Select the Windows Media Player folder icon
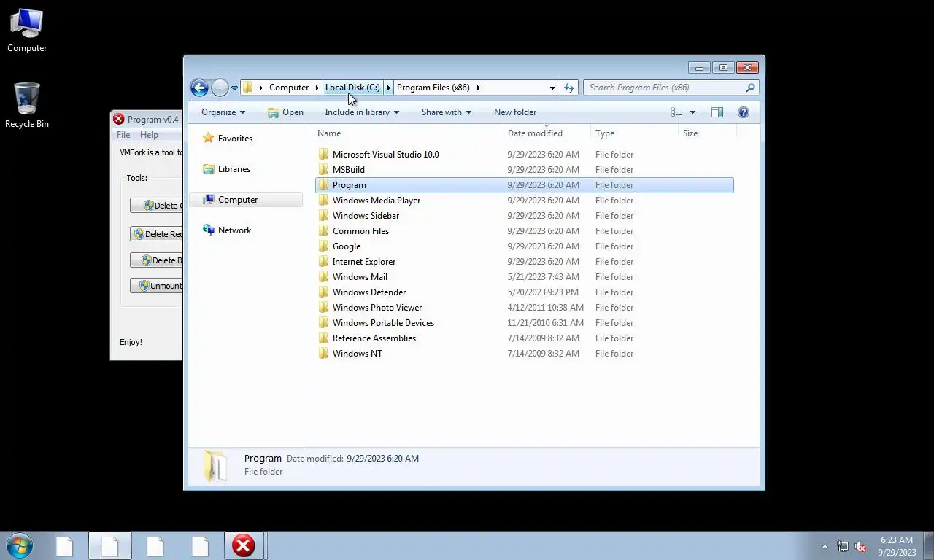934x560 pixels. point(324,201)
